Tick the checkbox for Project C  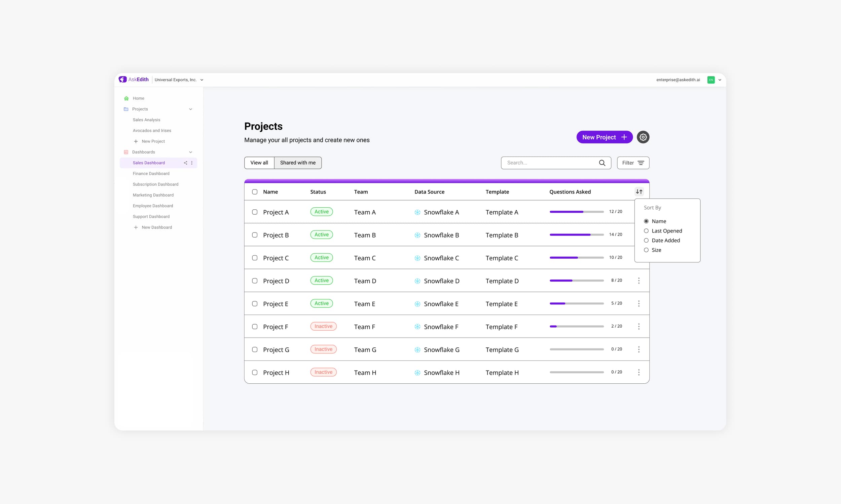(255, 258)
